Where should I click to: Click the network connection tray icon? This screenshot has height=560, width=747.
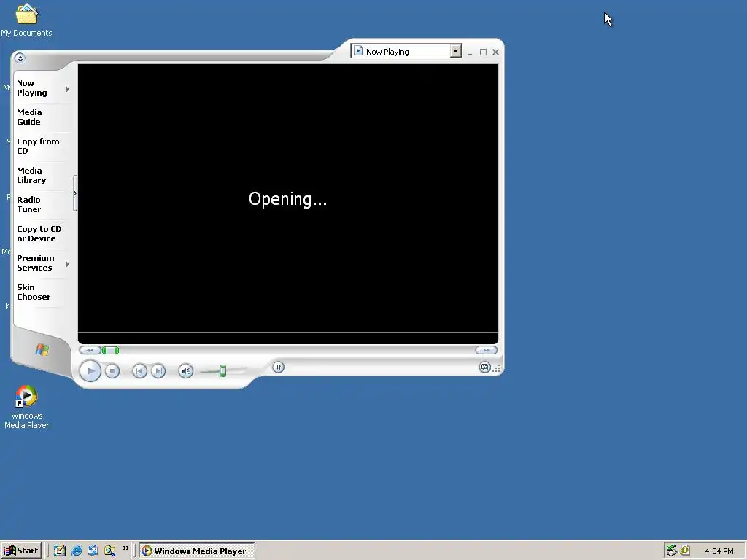point(672,551)
